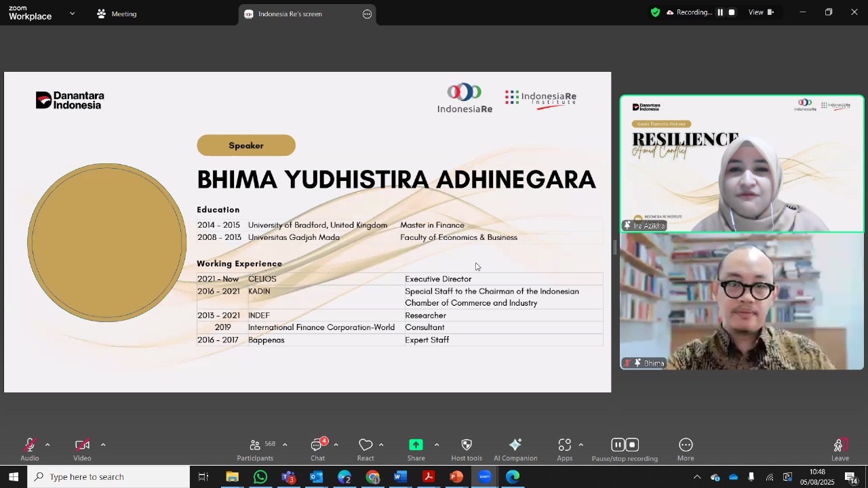Expand the video options arrow
Image resolution: width=868 pixels, height=488 pixels.
tap(103, 445)
